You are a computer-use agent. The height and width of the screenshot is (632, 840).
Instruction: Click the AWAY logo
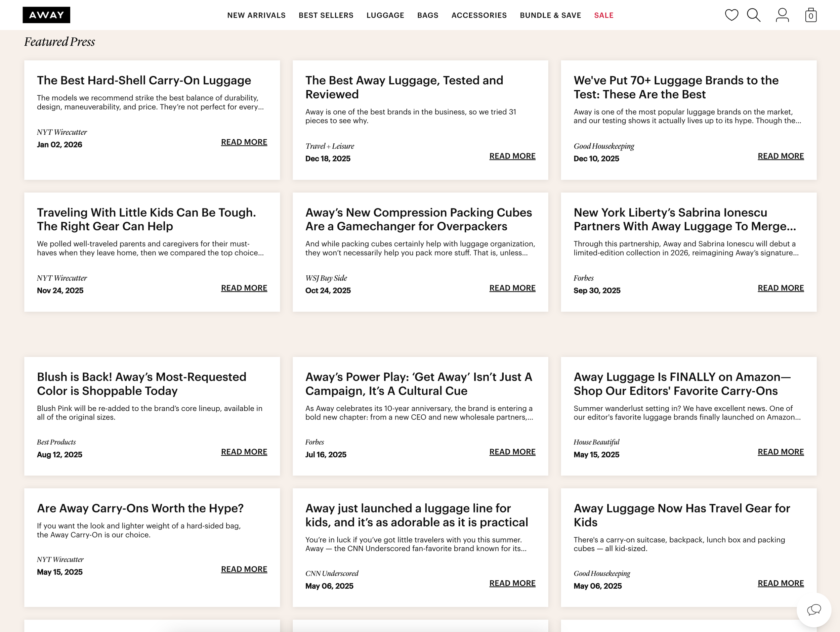pyautogui.click(x=46, y=15)
